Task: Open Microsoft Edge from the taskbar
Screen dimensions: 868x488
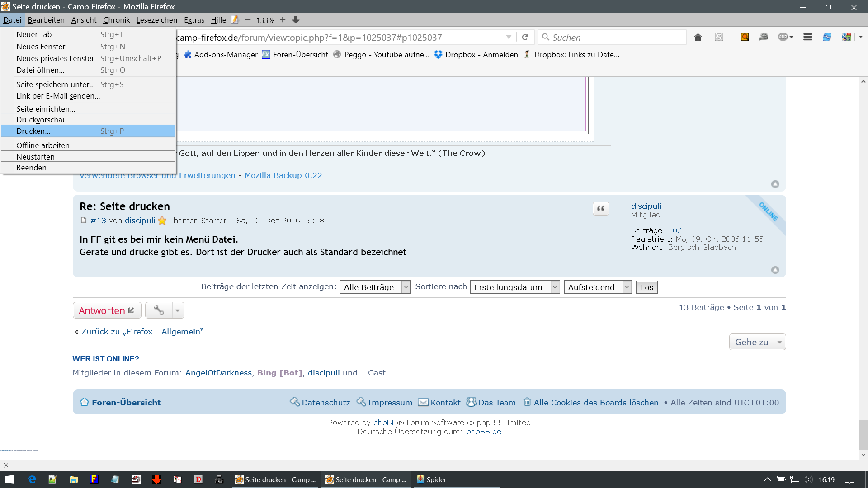Action: coord(32,479)
